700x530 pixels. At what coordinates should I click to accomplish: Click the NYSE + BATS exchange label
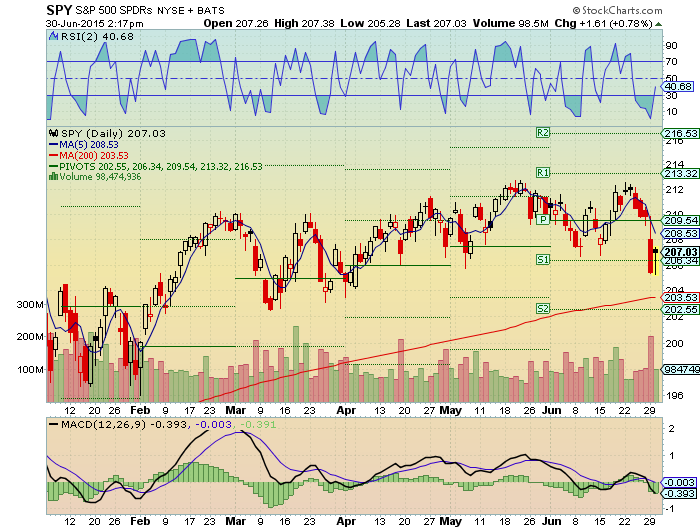click(191, 10)
